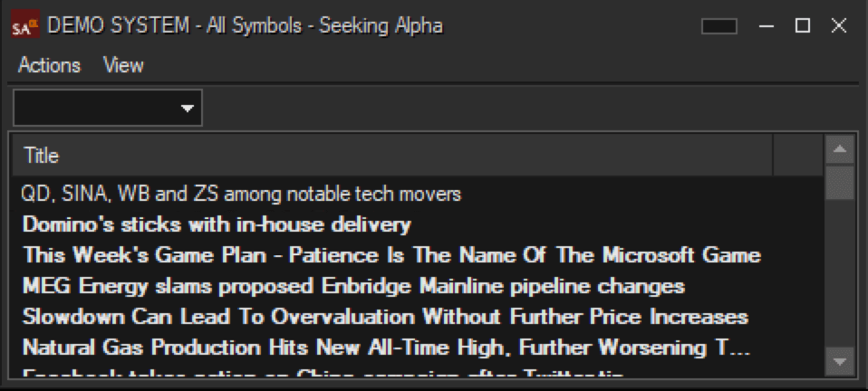The height and width of the screenshot is (391, 868).
Task: Sort by the Title column header
Action: (x=392, y=156)
